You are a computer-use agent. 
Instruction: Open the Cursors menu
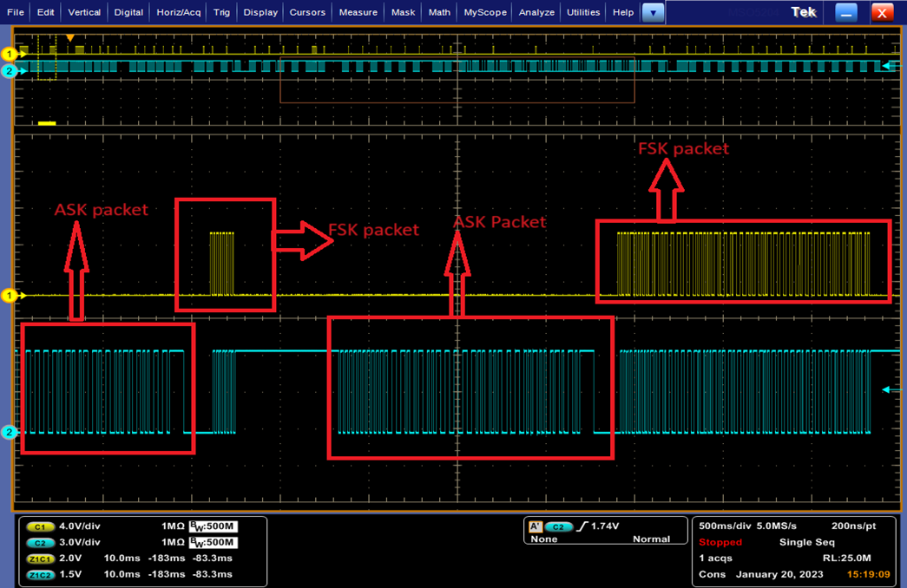[307, 13]
